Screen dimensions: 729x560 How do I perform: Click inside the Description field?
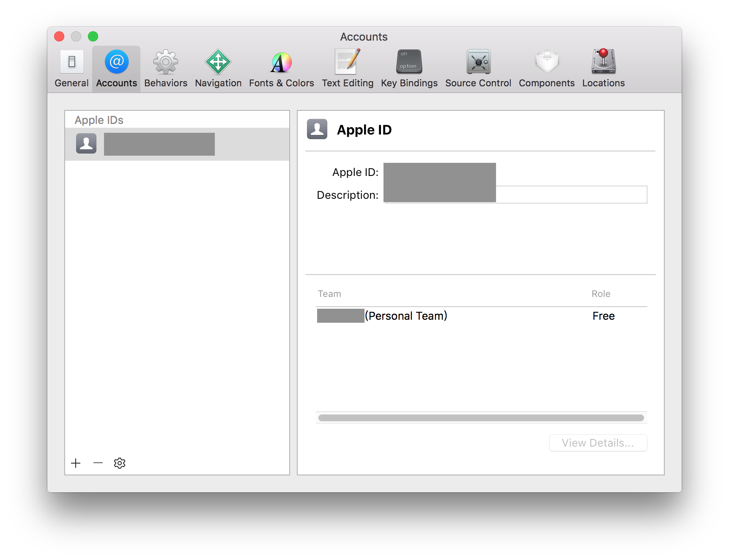pos(571,195)
